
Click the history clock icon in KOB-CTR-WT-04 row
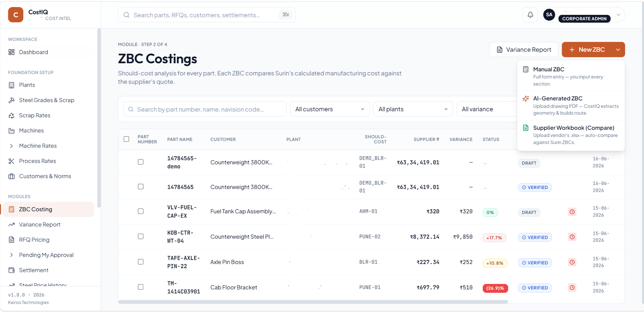pos(572,237)
